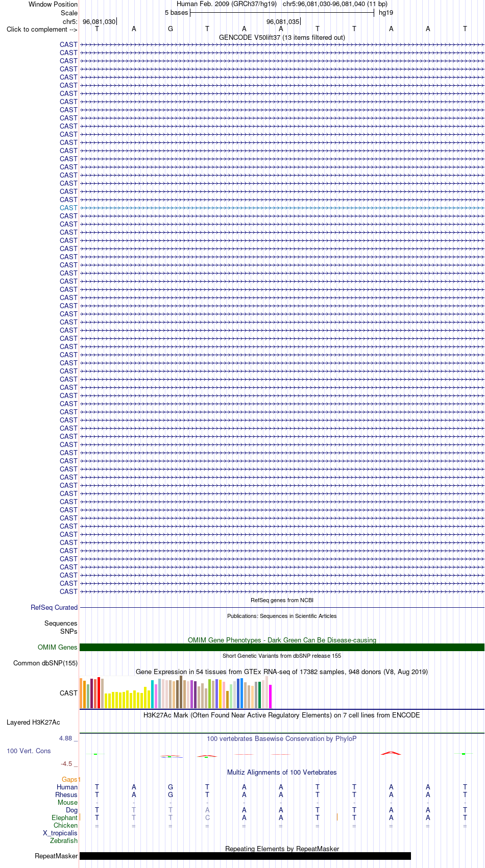Open 'Gene Expression in 54 tissues' GTEx title
This screenshot has height=868, width=485.
click(x=282, y=672)
